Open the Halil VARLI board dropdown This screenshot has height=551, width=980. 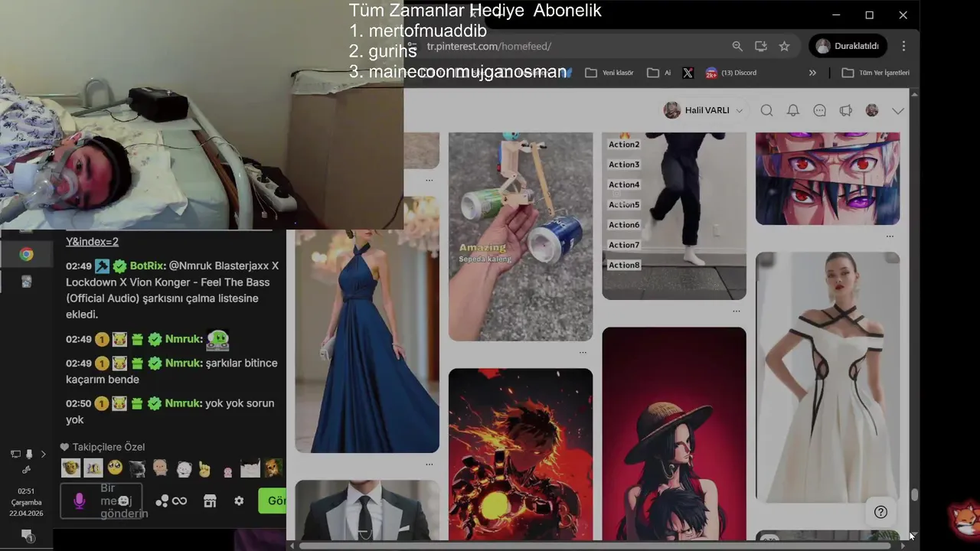click(704, 110)
